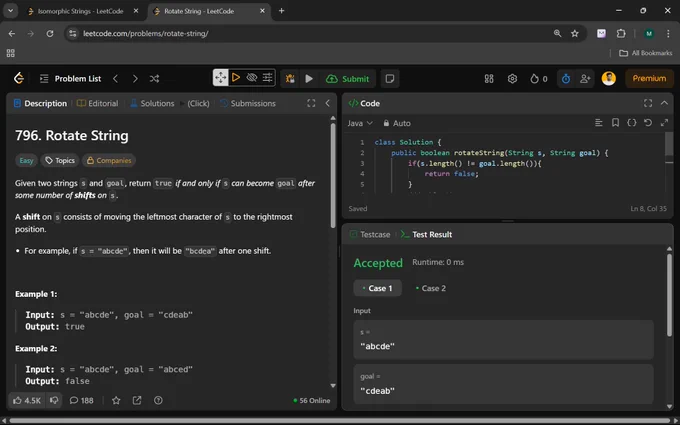680x425 pixels.
Task: Maximize the Code panel
Action: click(x=648, y=103)
